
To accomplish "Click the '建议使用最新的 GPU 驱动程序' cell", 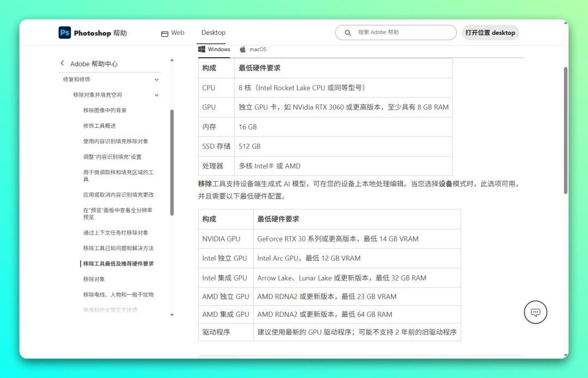I will click(x=357, y=332).
